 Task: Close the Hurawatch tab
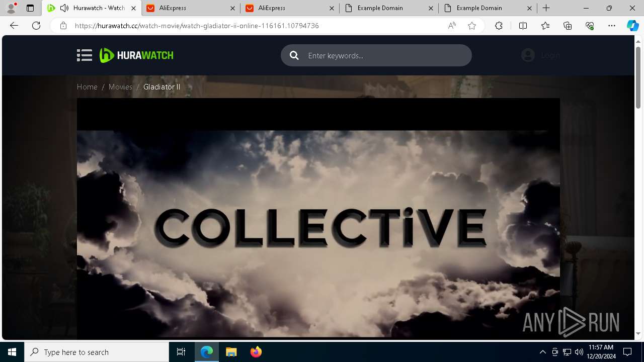[x=133, y=8]
